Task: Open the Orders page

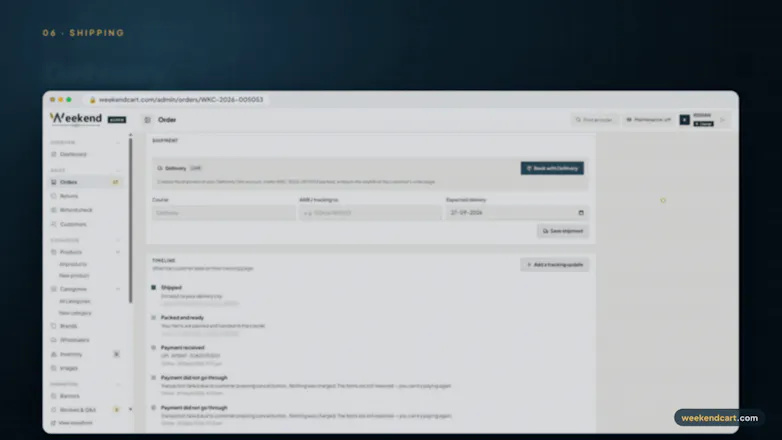Action: coord(86,182)
